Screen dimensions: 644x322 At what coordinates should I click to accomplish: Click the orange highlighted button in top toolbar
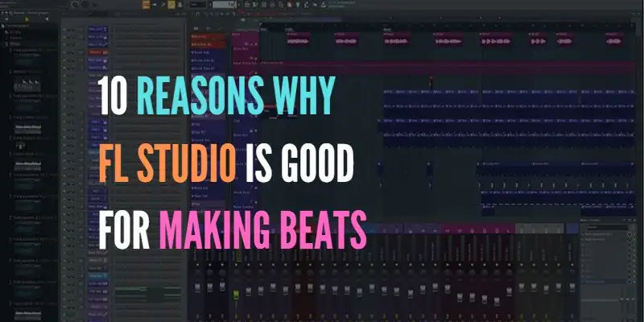pos(146,5)
